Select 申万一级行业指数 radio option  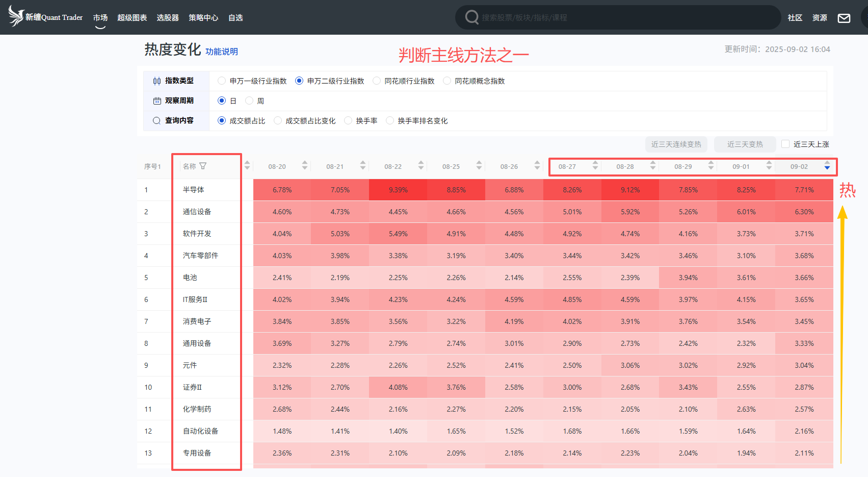click(222, 81)
